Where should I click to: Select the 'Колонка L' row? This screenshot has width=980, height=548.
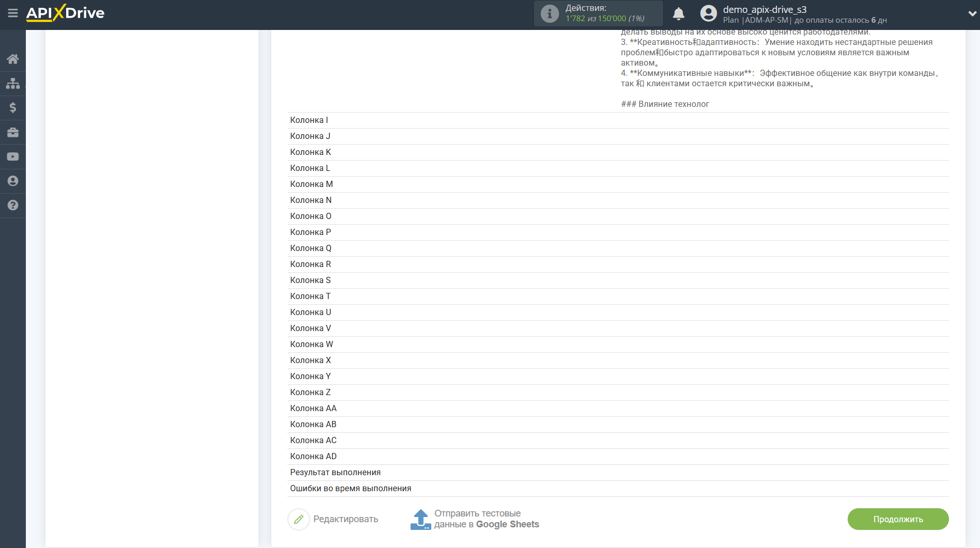click(x=618, y=168)
